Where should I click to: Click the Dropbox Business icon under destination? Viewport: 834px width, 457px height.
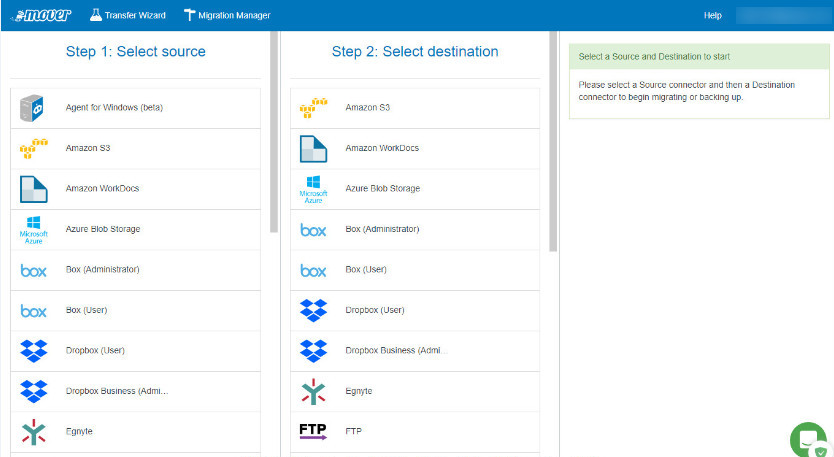(x=313, y=351)
